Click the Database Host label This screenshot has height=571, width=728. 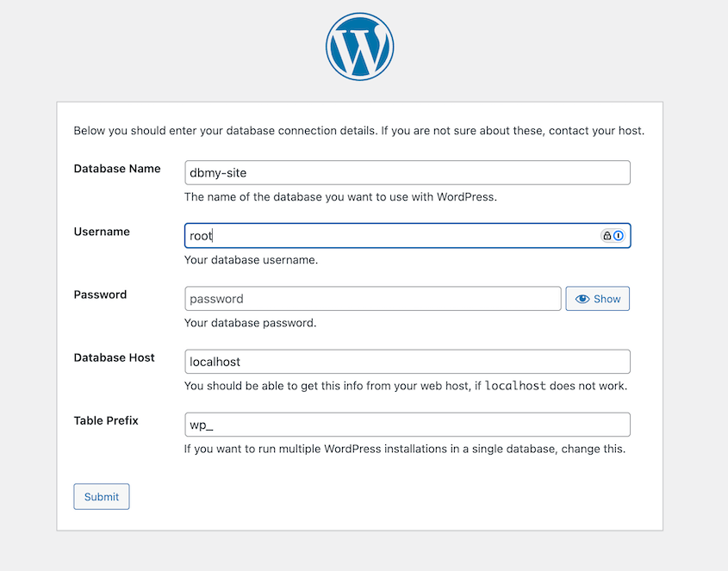click(x=115, y=357)
